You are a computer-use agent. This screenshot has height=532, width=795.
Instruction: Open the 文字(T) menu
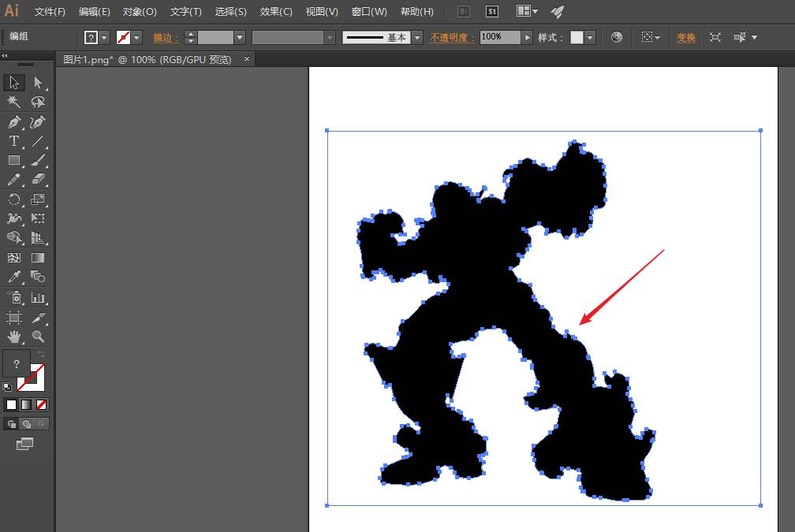point(185,12)
